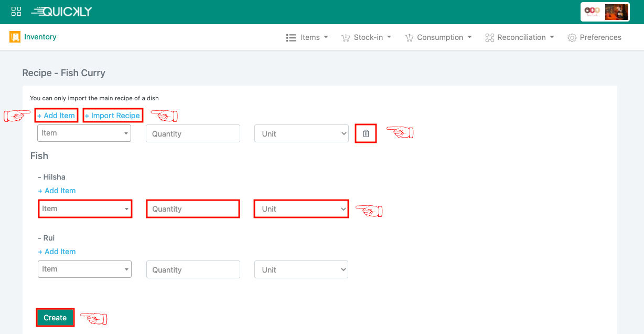This screenshot has width=644, height=334.
Task: Open the Item dropdown in the Hilsha row
Action: 84,208
